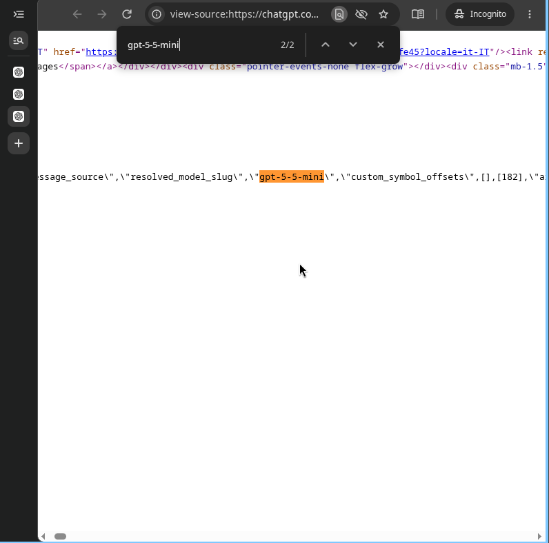Click the pointer-events-none flex-grow class text
This screenshot has height=543, width=549.
tap(325, 67)
